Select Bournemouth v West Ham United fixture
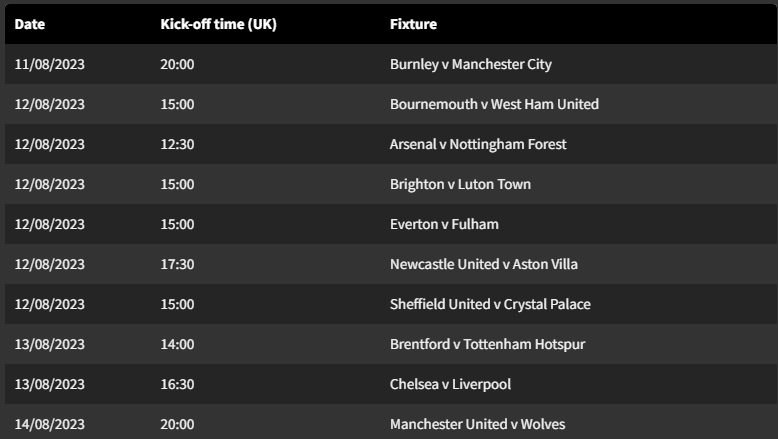 [x=494, y=105]
